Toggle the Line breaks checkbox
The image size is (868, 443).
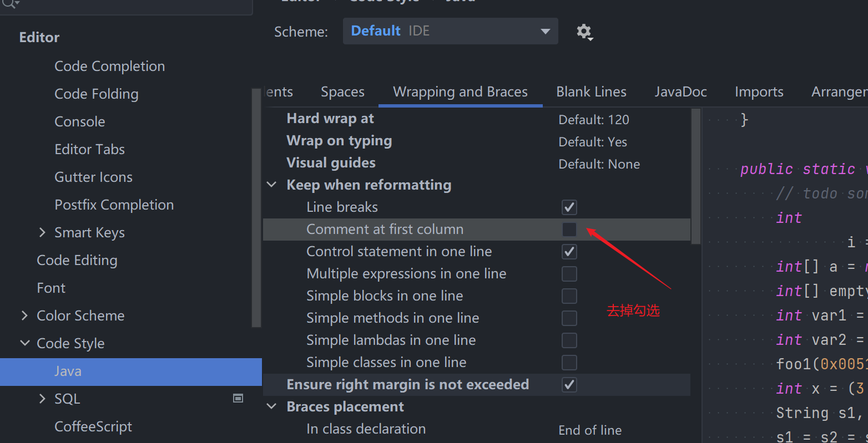click(569, 207)
